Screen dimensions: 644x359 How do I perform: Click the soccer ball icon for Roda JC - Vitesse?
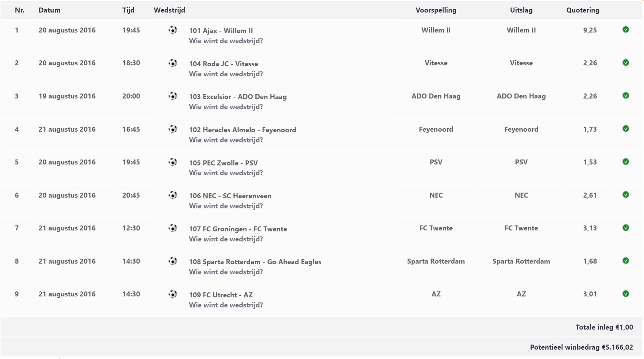[x=172, y=63]
